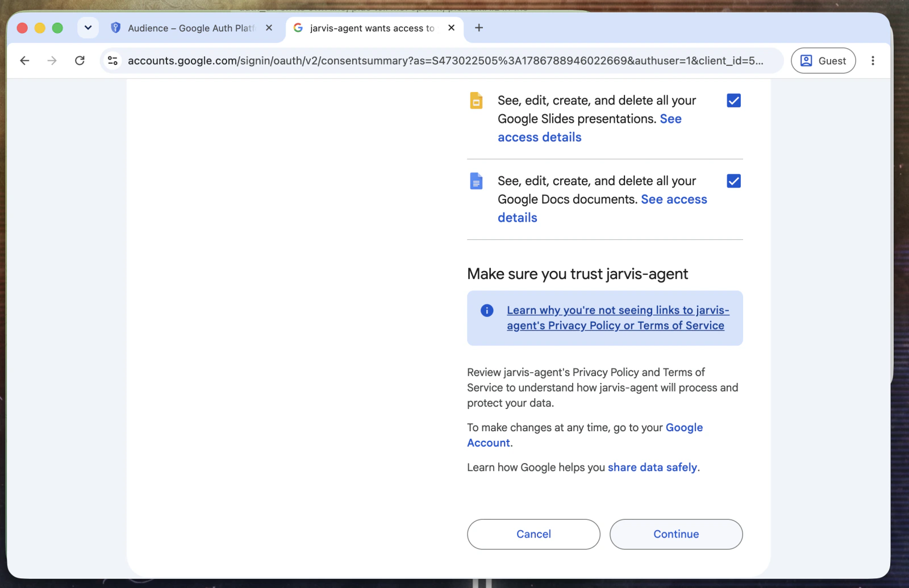
Task: Maximize the Chrome window
Action: click(x=57, y=28)
